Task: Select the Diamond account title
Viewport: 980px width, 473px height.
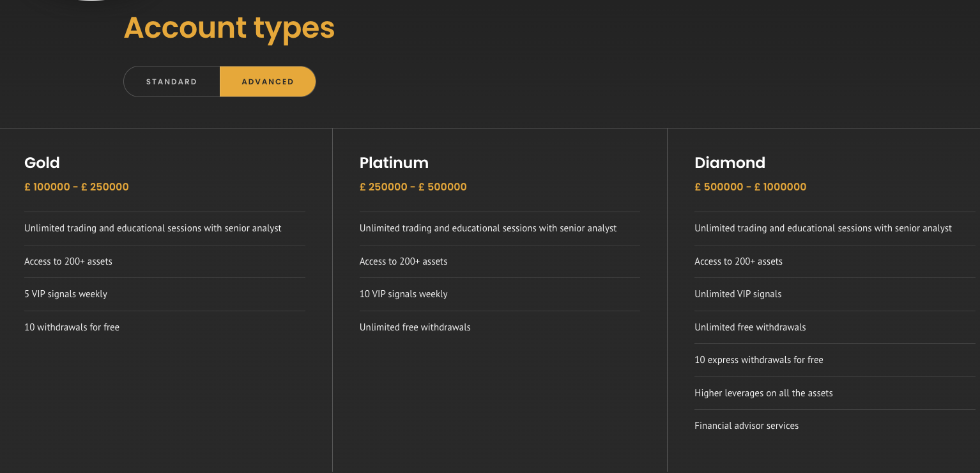Action: click(730, 163)
